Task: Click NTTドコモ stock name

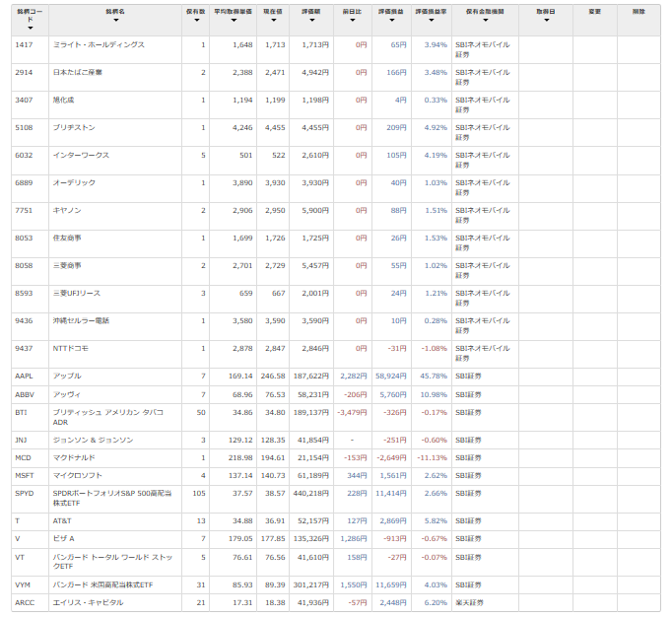Action: (70, 348)
